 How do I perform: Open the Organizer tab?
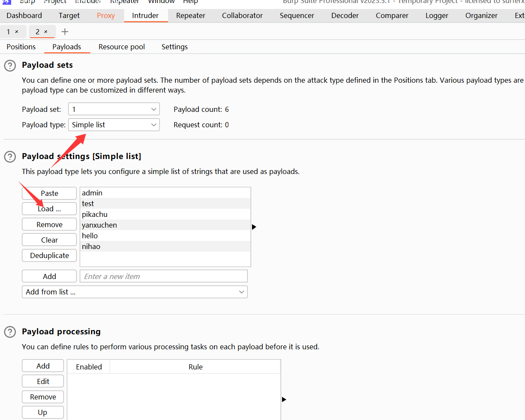click(x=482, y=15)
